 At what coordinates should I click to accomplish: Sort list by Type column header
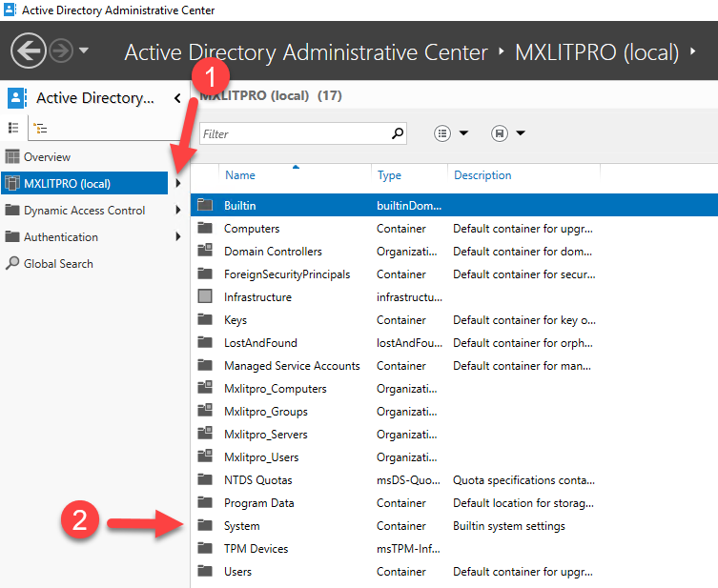coord(389,175)
